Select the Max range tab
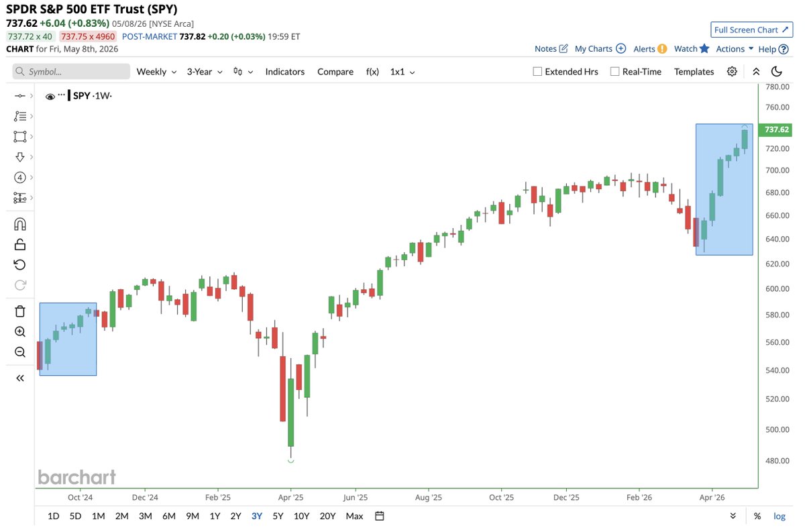 click(354, 516)
